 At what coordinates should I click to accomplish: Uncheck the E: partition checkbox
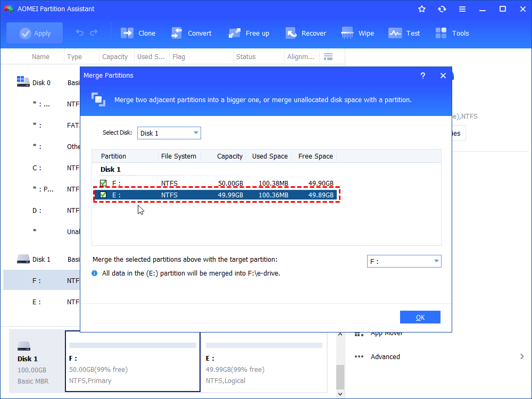pyautogui.click(x=103, y=195)
